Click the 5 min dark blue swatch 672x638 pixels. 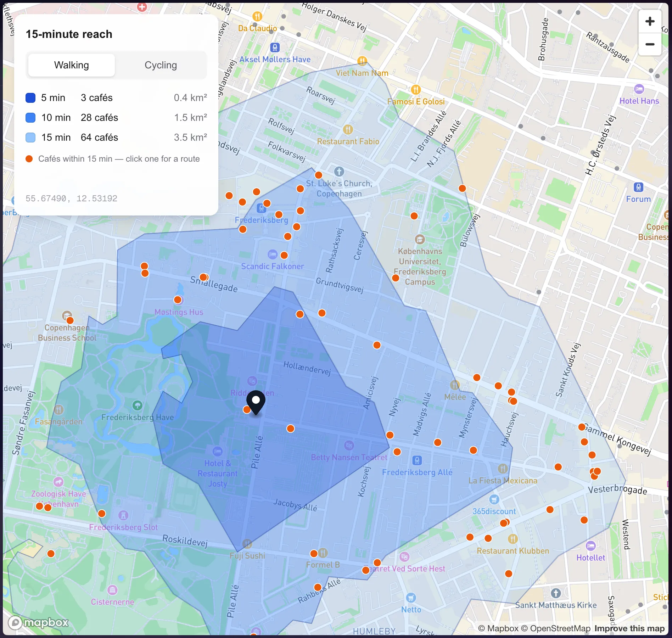[30, 98]
